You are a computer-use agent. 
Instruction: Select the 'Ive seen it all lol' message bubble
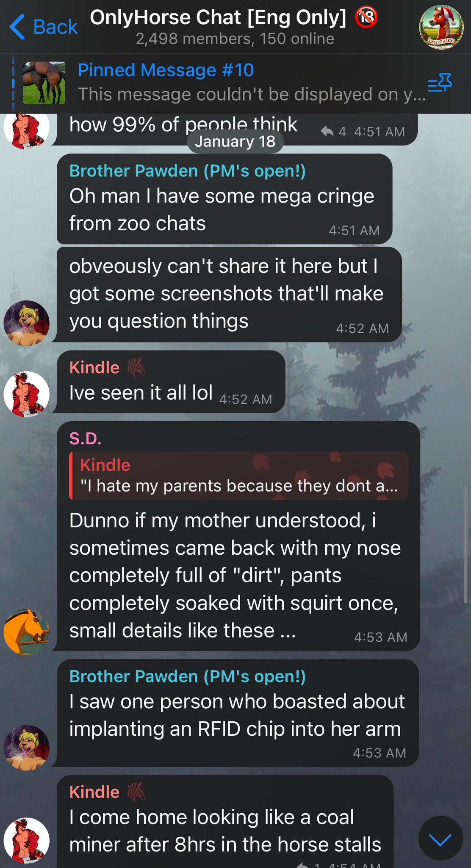pyautogui.click(x=171, y=382)
